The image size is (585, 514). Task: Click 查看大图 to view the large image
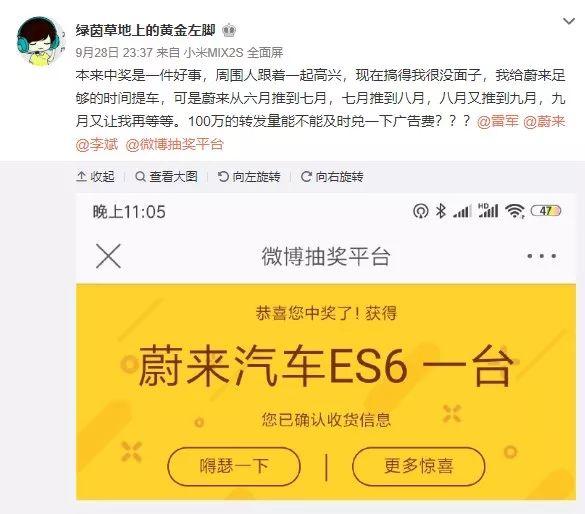click(166, 176)
